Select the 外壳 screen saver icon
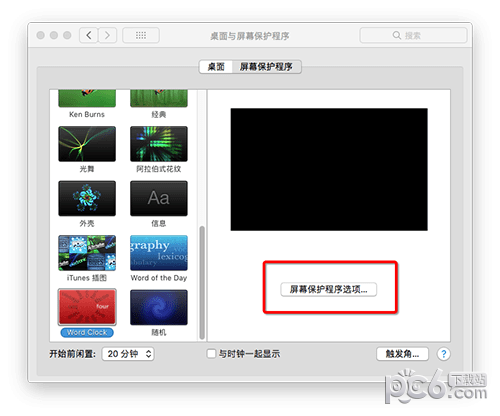Viewport: 500px width, 416px height. coord(87,198)
